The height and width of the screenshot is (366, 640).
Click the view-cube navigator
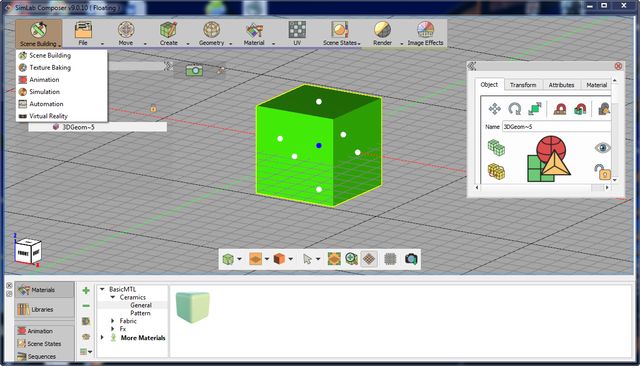27,251
